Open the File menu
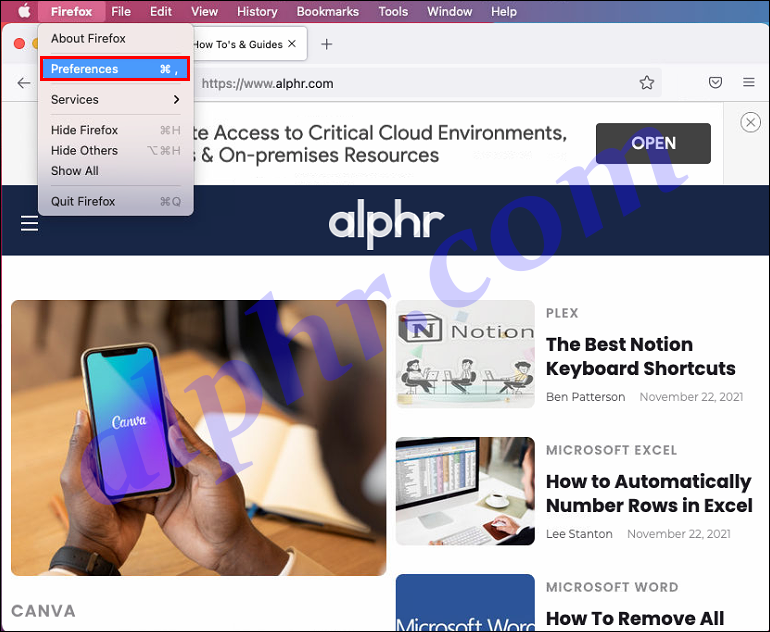The height and width of the screenshot is (632, 770). [121, 11]
